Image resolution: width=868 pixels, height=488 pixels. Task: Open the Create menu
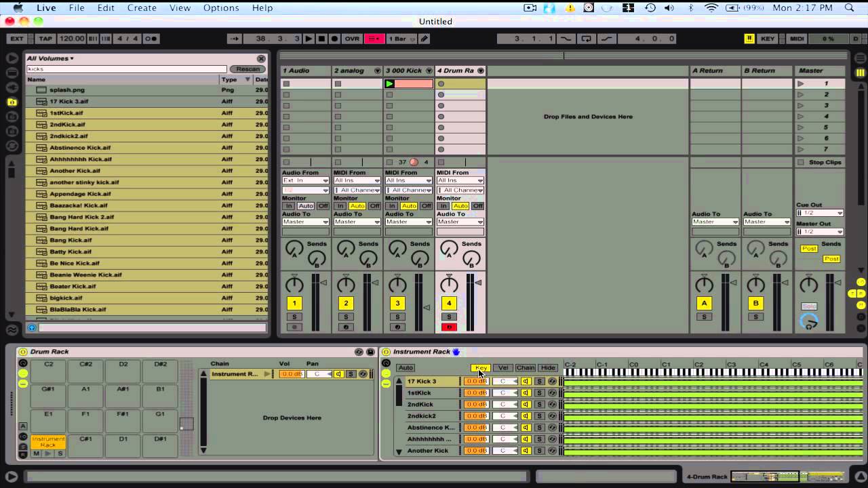tap(142, 7)
